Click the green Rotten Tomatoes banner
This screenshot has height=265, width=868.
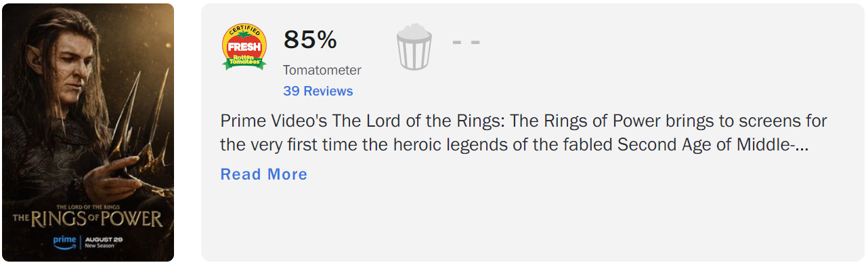click(244, 61)
